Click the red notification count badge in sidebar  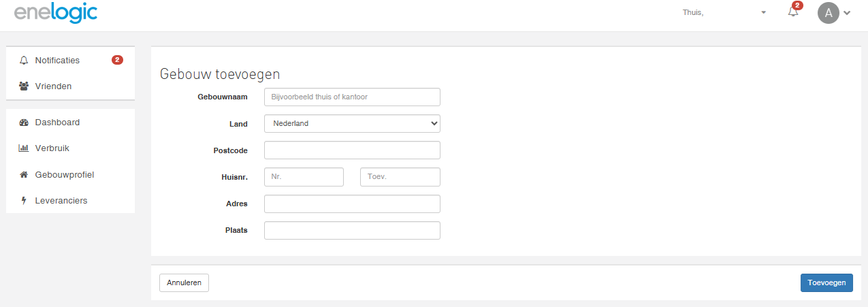(117, 60)
